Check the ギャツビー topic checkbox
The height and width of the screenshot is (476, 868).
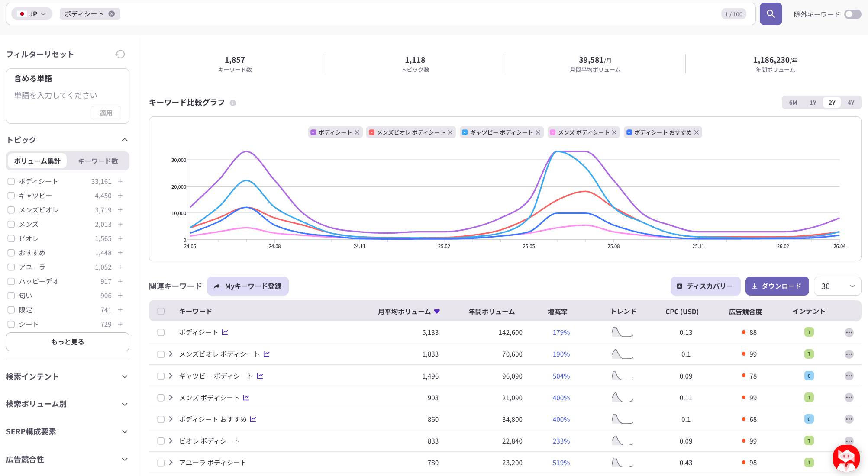click(x=11, y=196)
